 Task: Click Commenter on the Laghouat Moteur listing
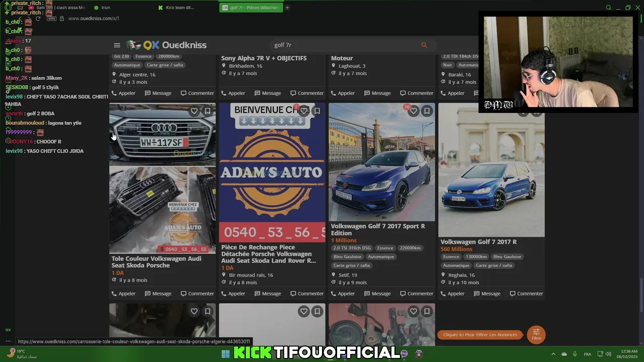click(417, 93)
